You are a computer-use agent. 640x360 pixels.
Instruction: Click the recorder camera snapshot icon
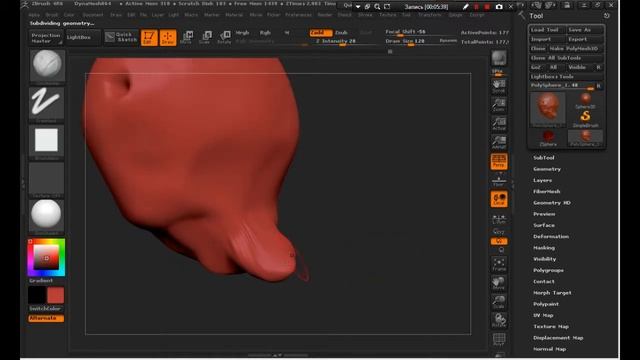click(x=499, y=7)
